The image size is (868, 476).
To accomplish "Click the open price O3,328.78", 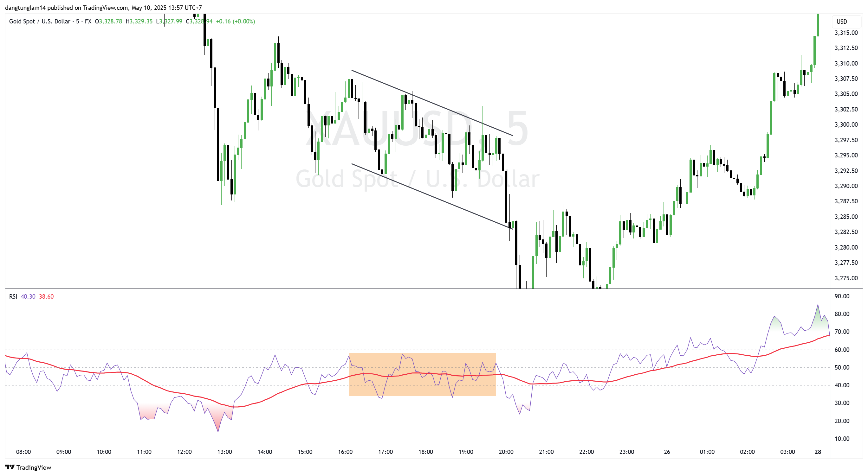I will [x=108, y=21].
